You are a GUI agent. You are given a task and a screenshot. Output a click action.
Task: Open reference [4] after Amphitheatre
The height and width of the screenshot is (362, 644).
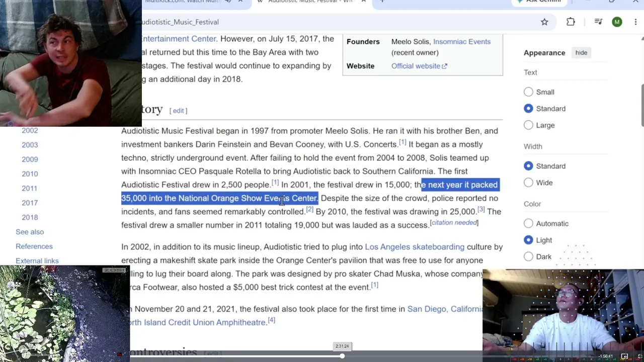(271, 320)
